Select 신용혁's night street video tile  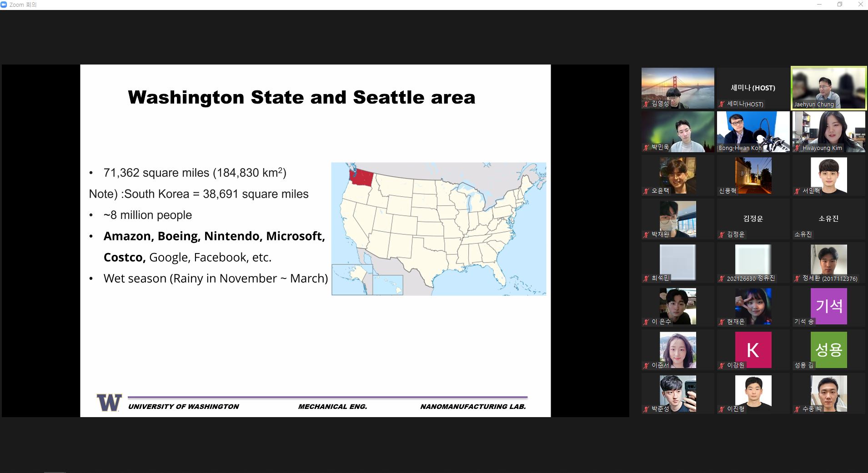point(753,175)
